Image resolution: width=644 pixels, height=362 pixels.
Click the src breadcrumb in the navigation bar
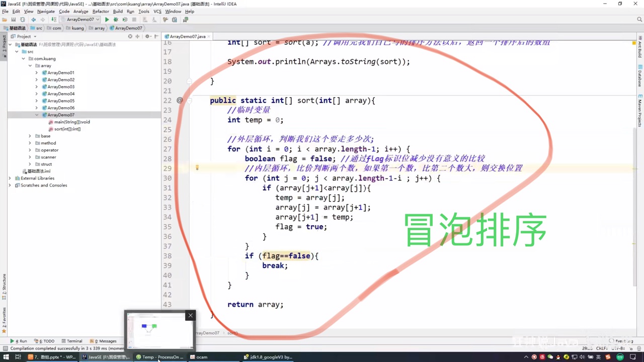35,28
